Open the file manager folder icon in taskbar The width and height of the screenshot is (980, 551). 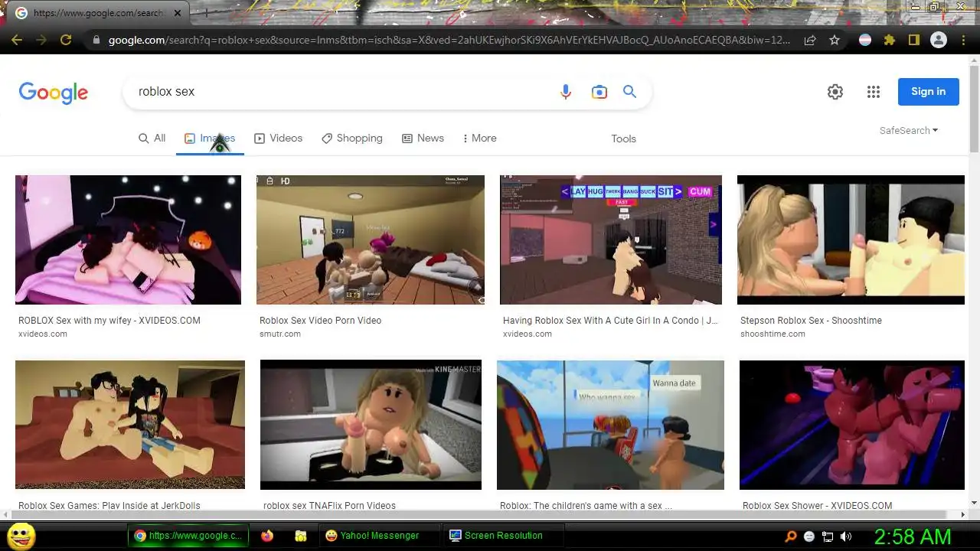click(301, 536)
